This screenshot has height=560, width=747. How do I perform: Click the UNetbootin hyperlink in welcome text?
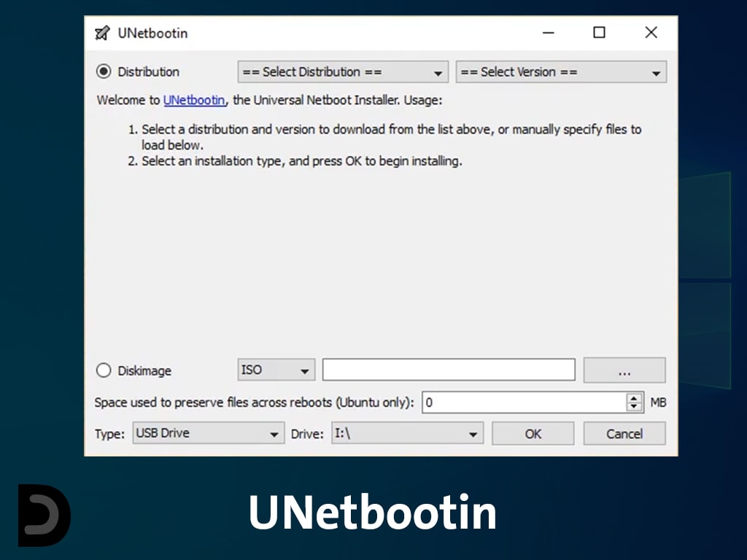click(x=194, y=100)
